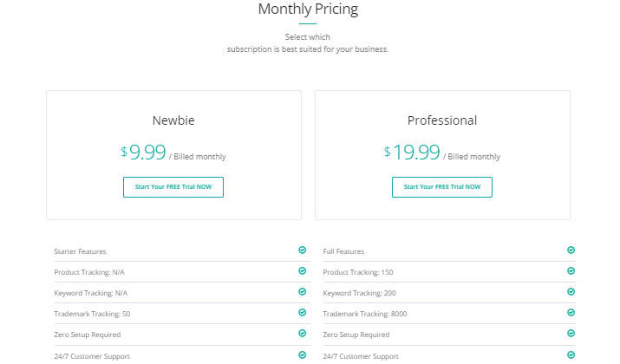Click the Newbie Start Your FREE Trial NOW button
This screenshot has height=364, width=620.
click(x=173, y=187)
